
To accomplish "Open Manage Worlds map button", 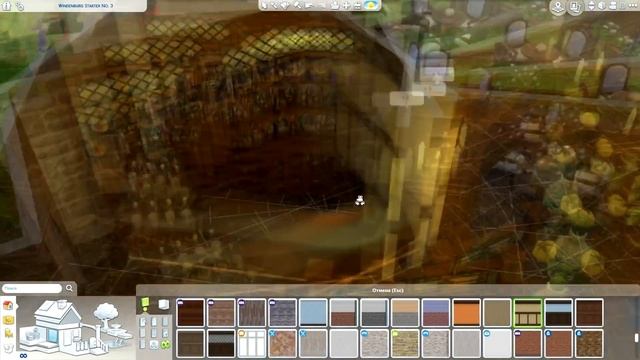I will [558, 7].
